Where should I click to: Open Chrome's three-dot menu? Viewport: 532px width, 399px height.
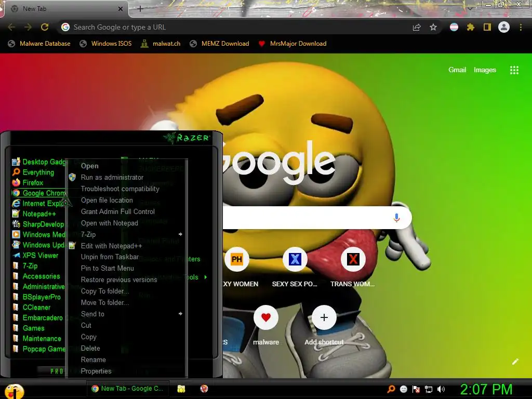(521, 27)
